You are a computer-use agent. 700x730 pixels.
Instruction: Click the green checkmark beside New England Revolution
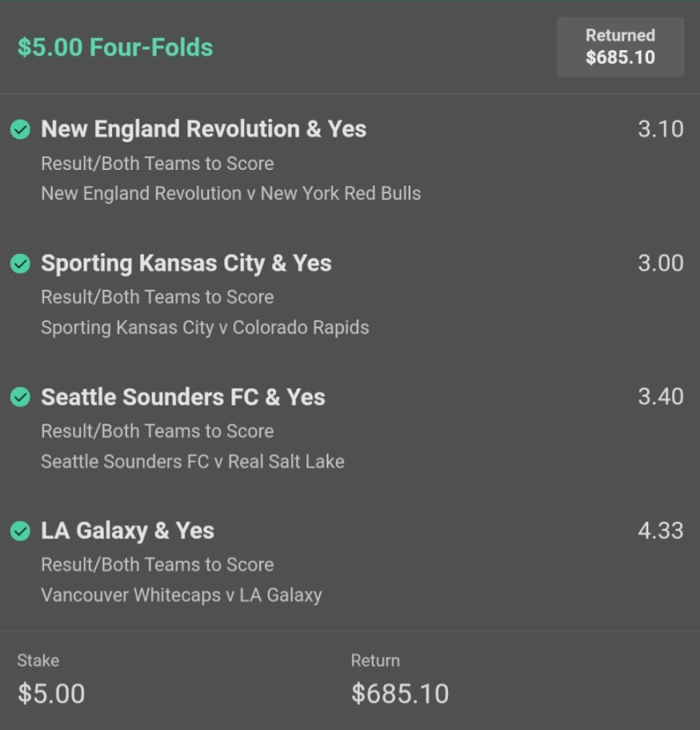point(21,129)
